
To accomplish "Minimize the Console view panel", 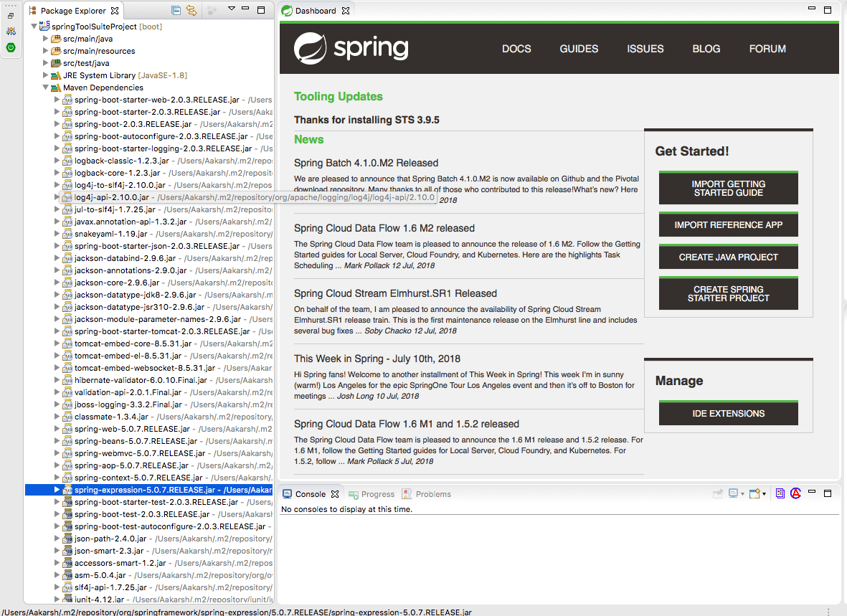I will 811,492.
